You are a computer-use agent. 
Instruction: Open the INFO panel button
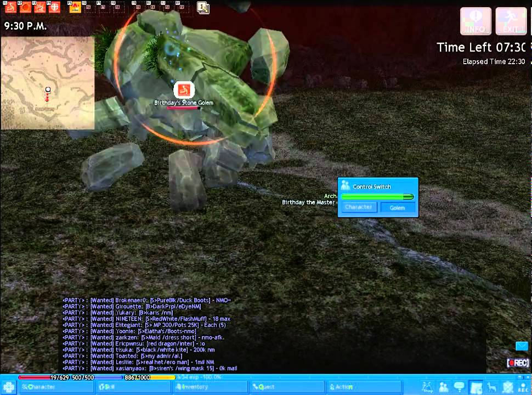coord(476,21)
